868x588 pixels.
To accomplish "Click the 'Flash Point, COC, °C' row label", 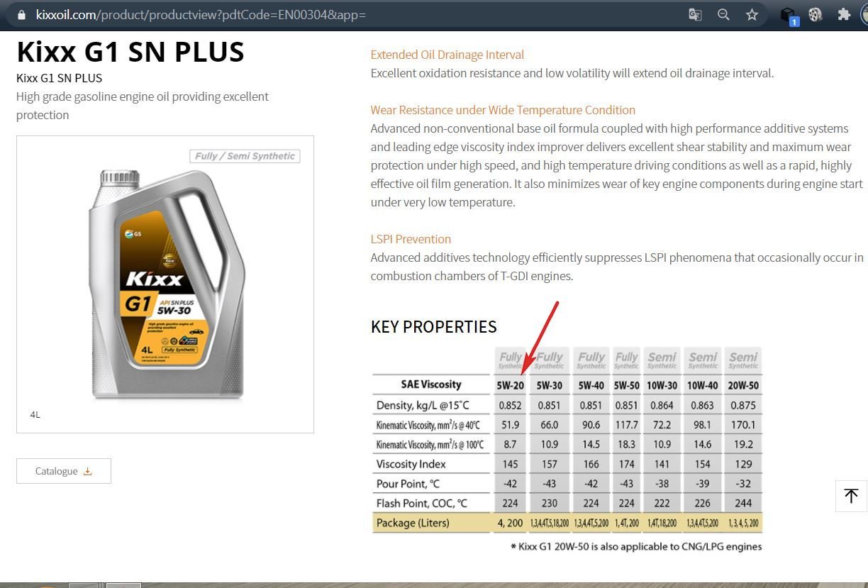I will (422, 504).
